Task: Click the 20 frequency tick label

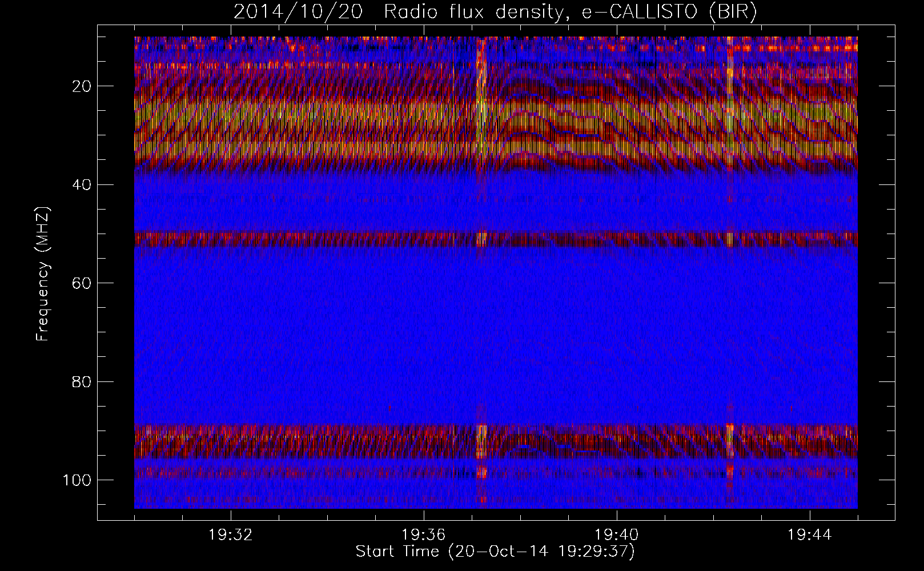Action: (x=83, y=86)
